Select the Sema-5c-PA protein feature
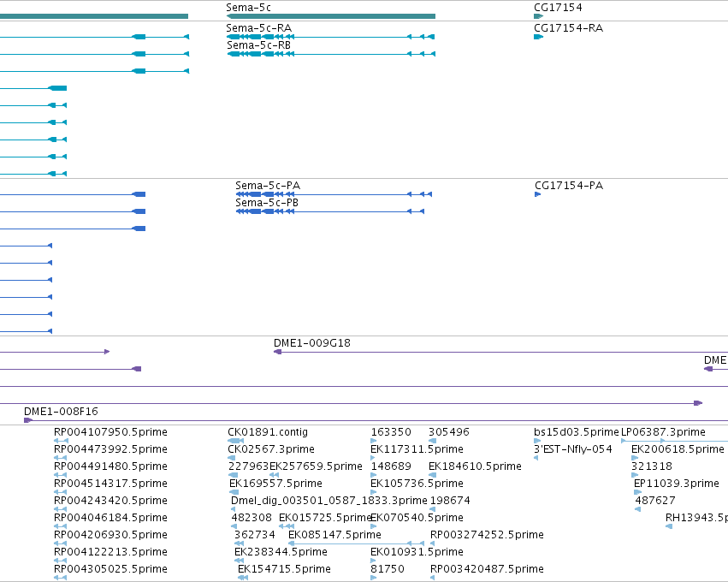 [x=334, y=194]
